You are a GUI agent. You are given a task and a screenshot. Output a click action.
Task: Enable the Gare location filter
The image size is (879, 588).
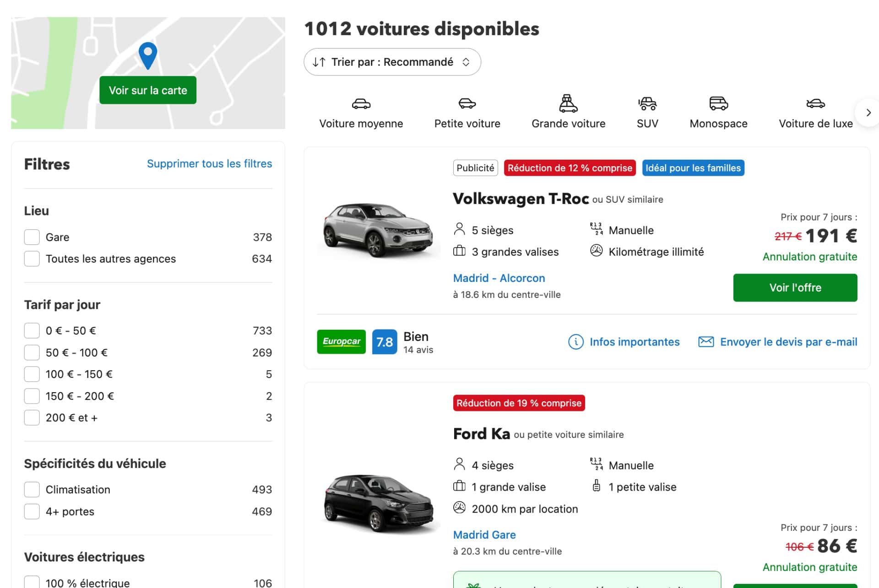point(32,237)
